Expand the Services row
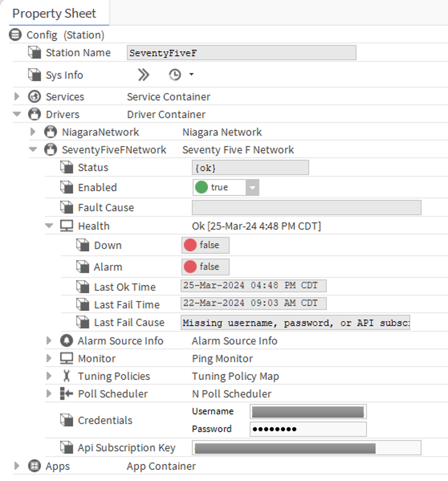Screen dimensions: 448x481 (17, 96)
